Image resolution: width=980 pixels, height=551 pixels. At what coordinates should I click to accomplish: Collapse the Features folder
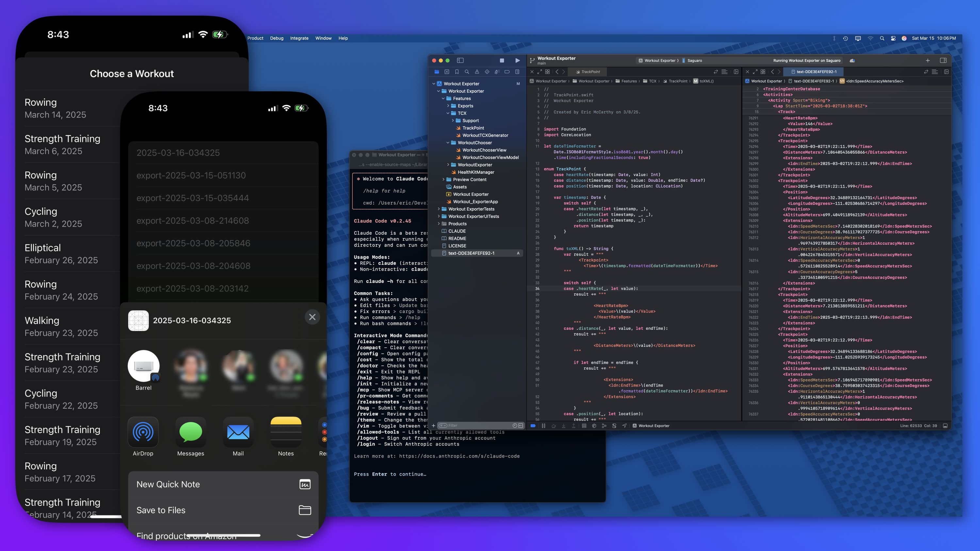pos(443,99)
